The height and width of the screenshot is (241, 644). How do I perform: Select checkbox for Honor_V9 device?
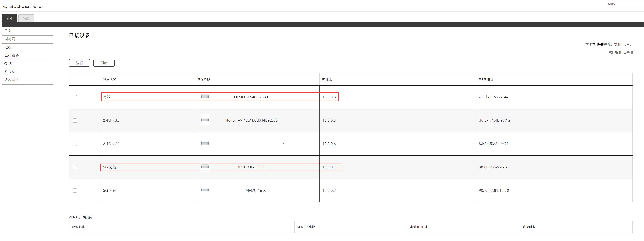point(75,120)
